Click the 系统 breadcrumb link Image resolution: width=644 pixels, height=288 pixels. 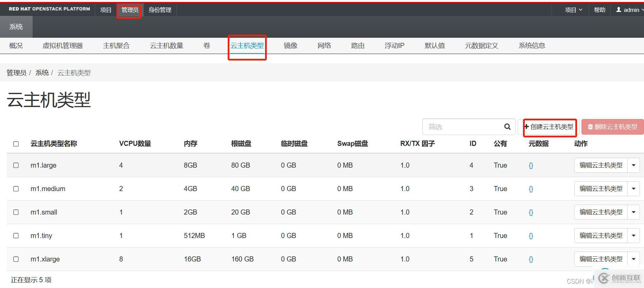(42, 73)
